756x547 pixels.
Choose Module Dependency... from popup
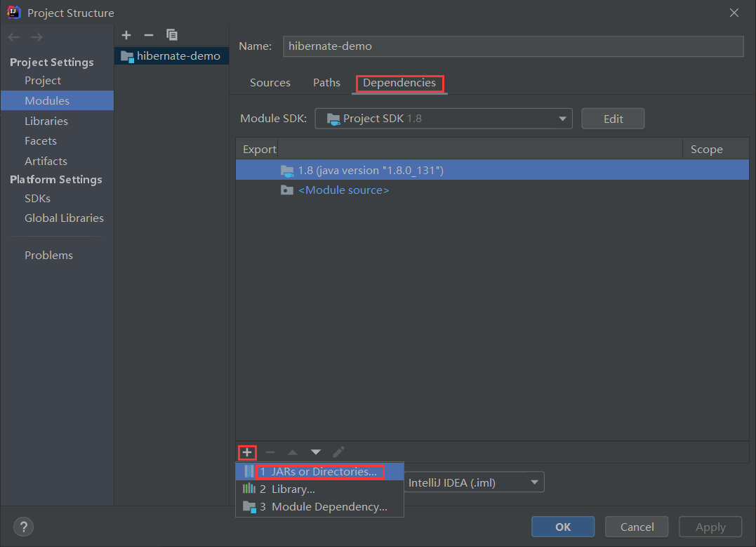(x=319, y=507)
